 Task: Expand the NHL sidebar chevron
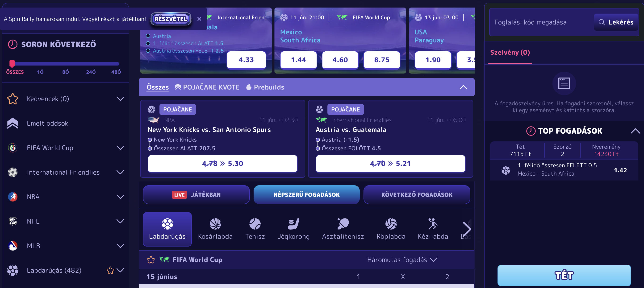tap(120, 221)
